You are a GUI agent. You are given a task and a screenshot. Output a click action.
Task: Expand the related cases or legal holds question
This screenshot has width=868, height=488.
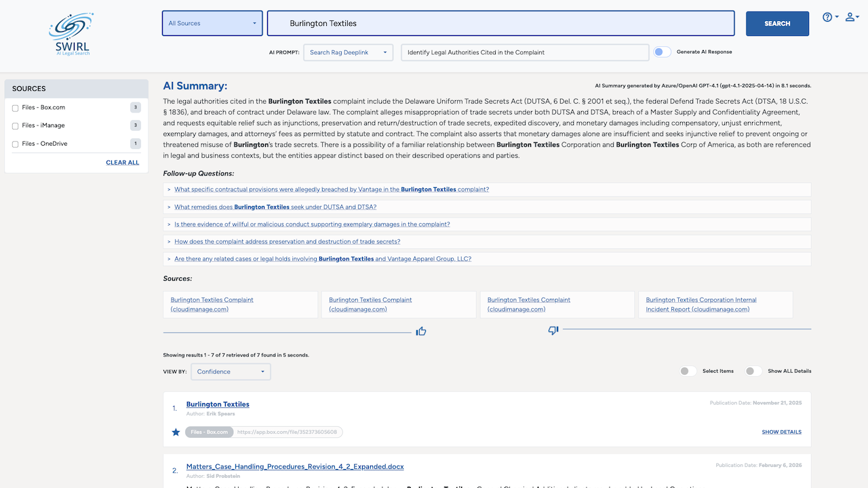(487, 259)
